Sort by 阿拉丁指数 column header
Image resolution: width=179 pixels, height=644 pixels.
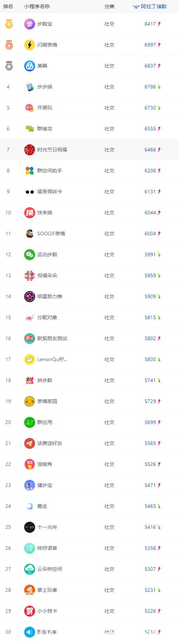[150, 6]
